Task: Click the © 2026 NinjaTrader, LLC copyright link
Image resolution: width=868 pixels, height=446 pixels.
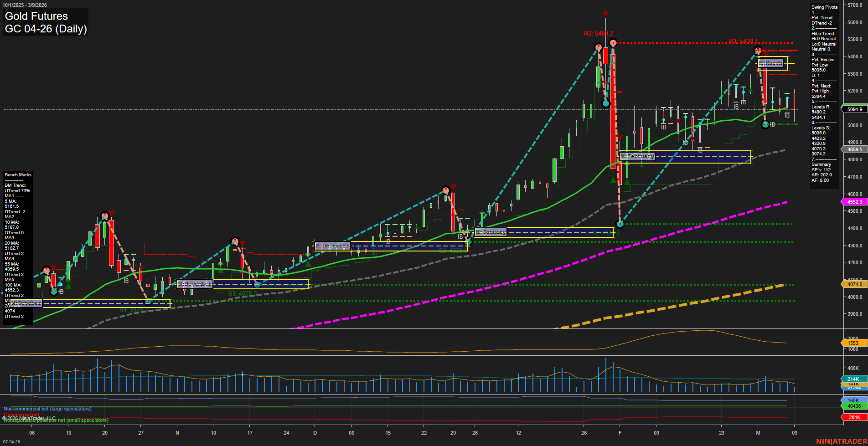Action: pyautogui.click(x=29, y=418)
